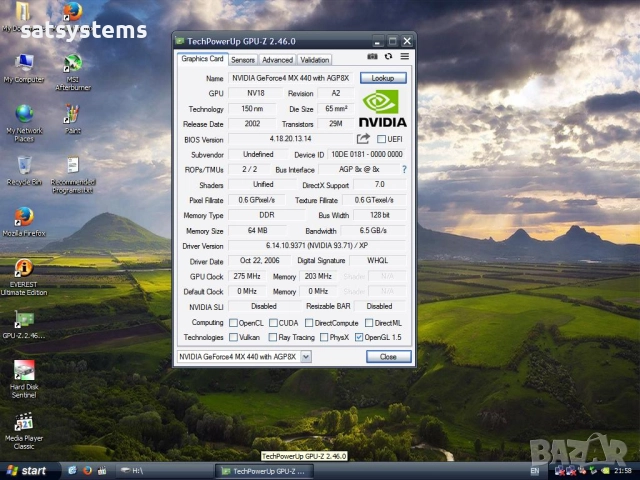Select the Mozilla Firefox desktop shortcut

24,222
